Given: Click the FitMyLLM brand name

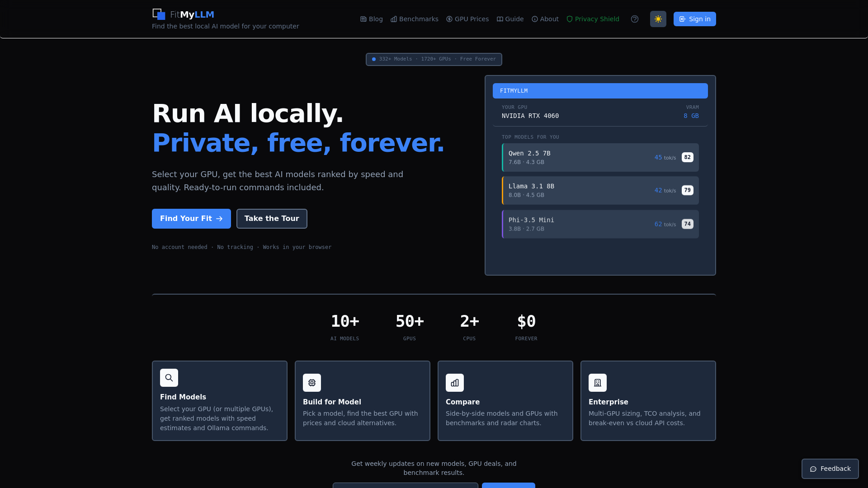Looking at the screenshot, I should (x=192, y=14).
